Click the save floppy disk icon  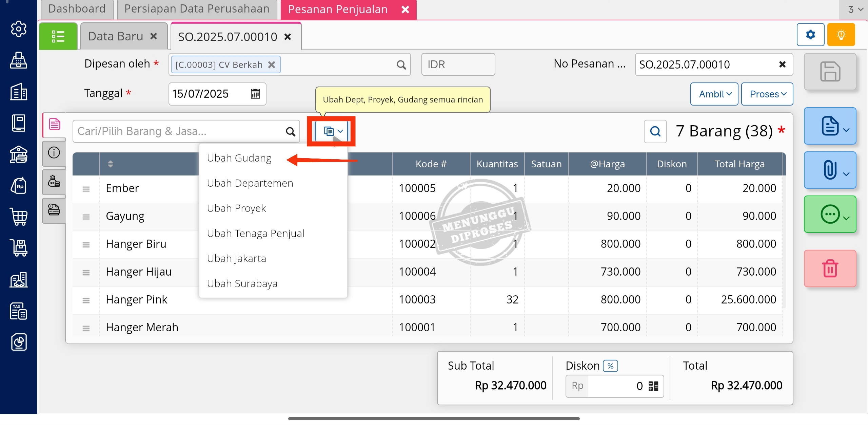pyautogui.click(x=830, y=72)
